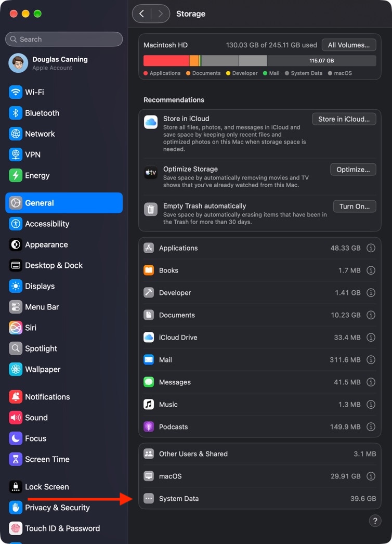Select the Messages storage row
Screen dimensions: 392x544
[x=259, y=382]
